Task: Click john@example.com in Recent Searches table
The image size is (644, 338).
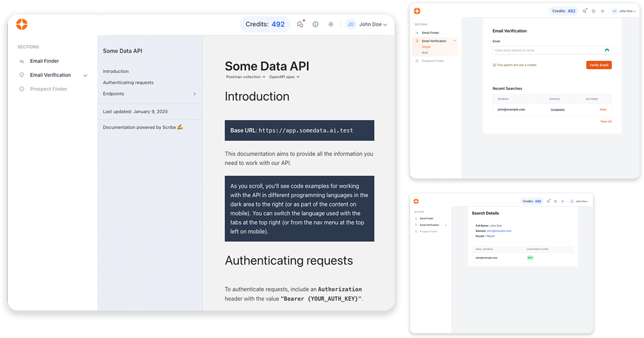Action: 511,110
